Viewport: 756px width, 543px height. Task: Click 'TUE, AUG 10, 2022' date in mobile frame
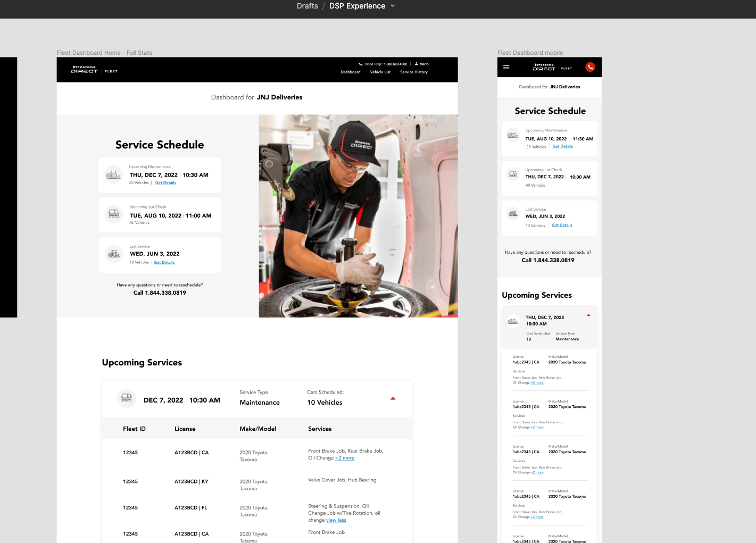pos(546,139)
